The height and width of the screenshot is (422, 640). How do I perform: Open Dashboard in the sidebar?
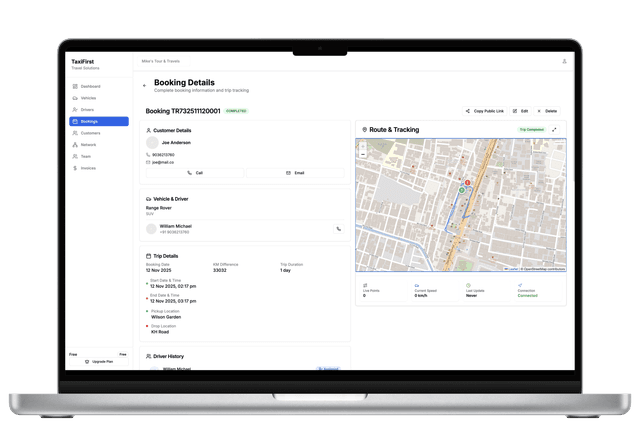point(90,87)
